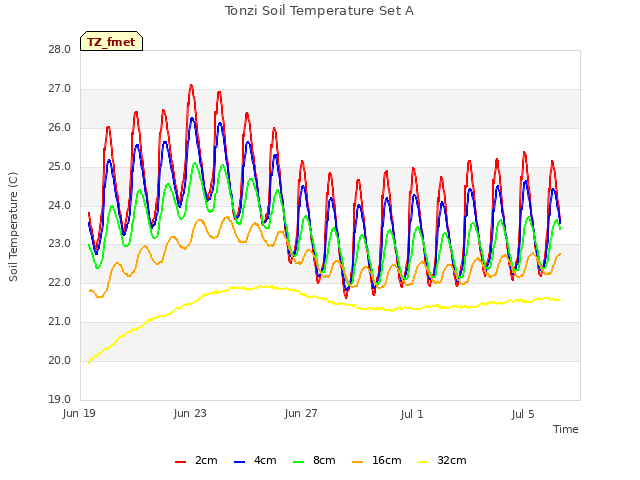Select the 8cm legend label
This screenshot has width=640, height=480.
[x=324, y=460]
